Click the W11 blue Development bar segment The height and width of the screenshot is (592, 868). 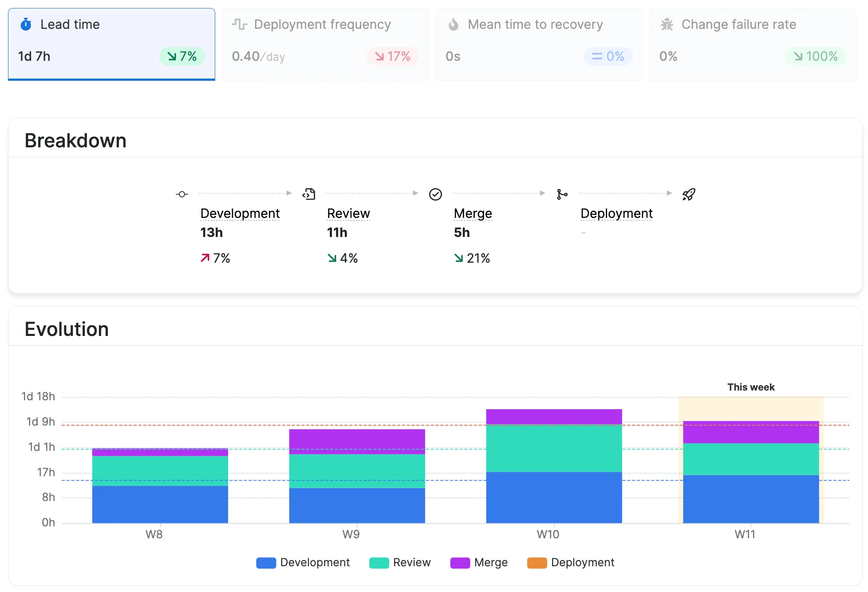(751, 499)
